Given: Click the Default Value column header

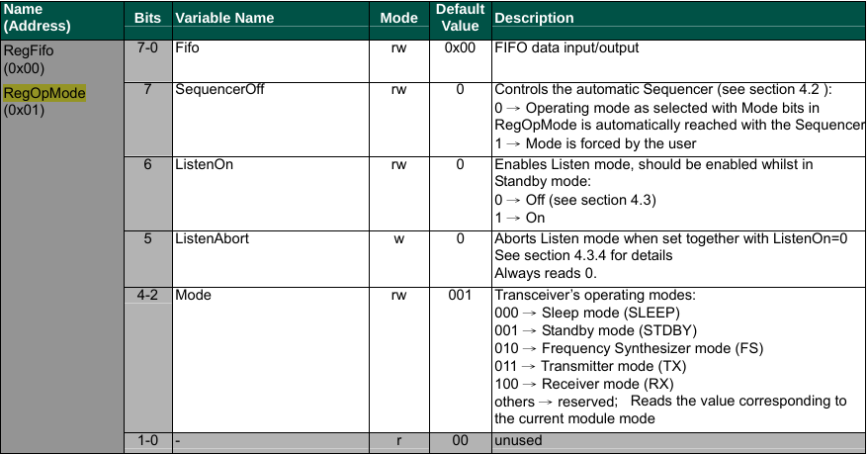Looking at the screenshot, I should (460, 17).
